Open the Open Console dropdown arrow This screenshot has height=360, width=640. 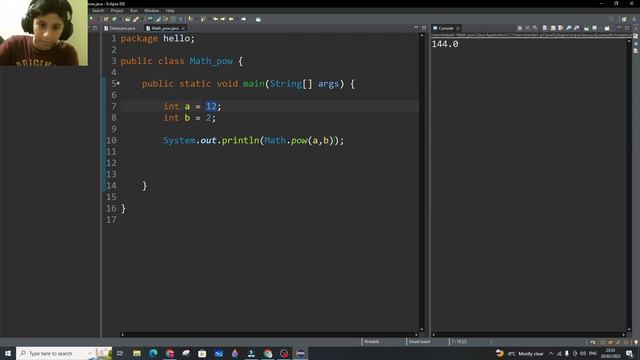[612, 28]
